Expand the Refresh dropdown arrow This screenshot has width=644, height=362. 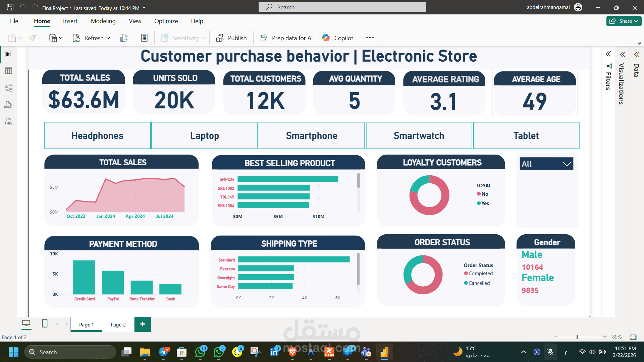108,38
